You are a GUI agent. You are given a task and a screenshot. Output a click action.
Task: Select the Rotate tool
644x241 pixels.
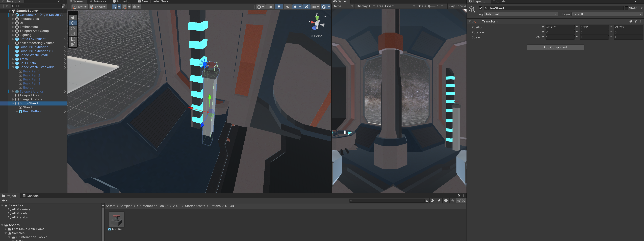point(73,28)
